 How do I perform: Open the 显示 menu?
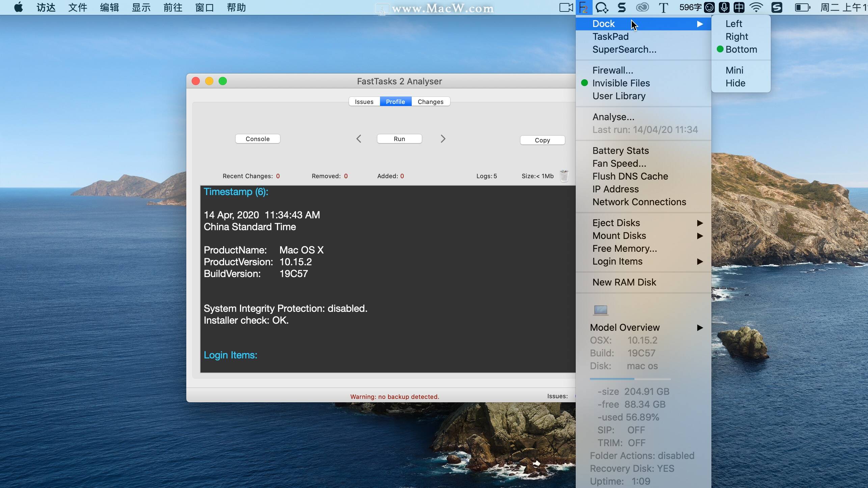(x=141, y=7)
